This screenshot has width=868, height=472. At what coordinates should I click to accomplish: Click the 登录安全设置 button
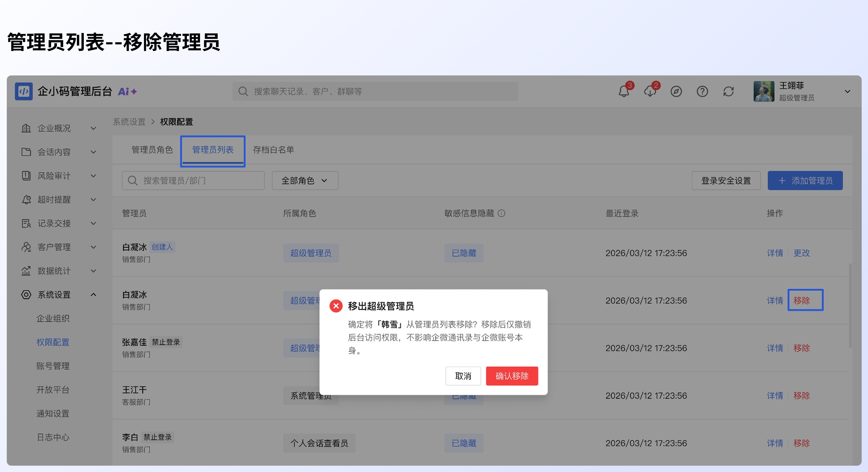726,180
